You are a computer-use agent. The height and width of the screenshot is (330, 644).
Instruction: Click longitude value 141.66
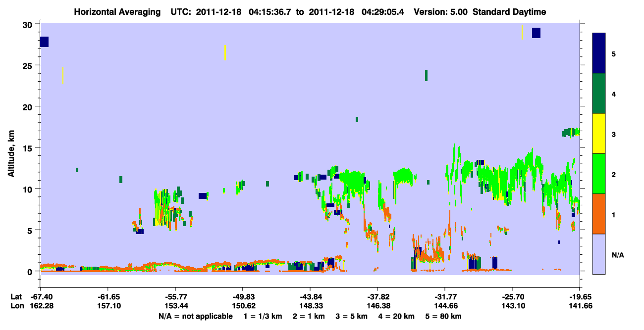click(580, 306)
